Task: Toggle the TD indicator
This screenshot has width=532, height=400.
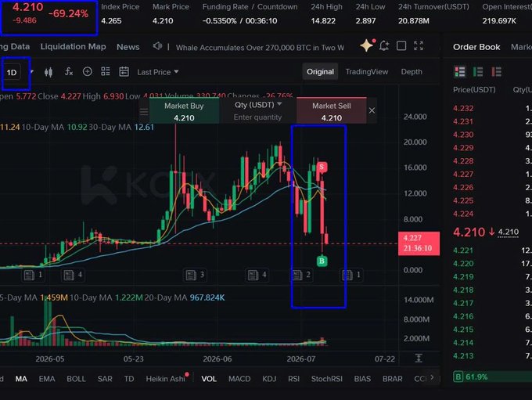Action: click(x=129, y=379)
